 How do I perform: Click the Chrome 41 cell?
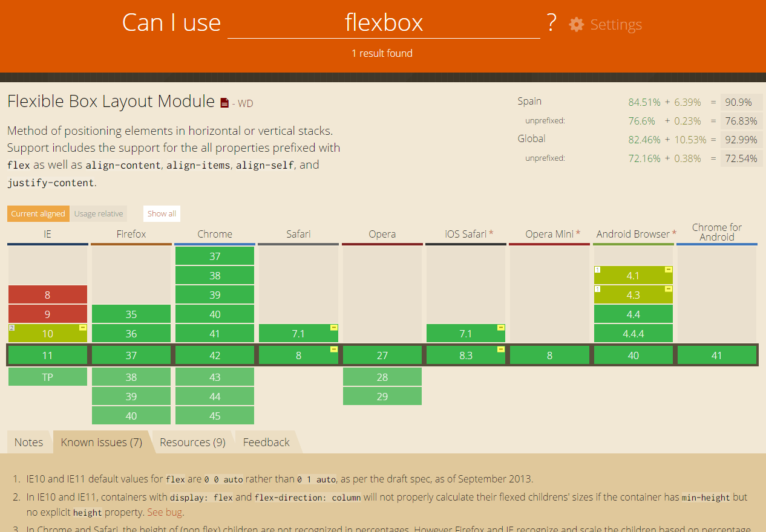[x=215, y=333]
